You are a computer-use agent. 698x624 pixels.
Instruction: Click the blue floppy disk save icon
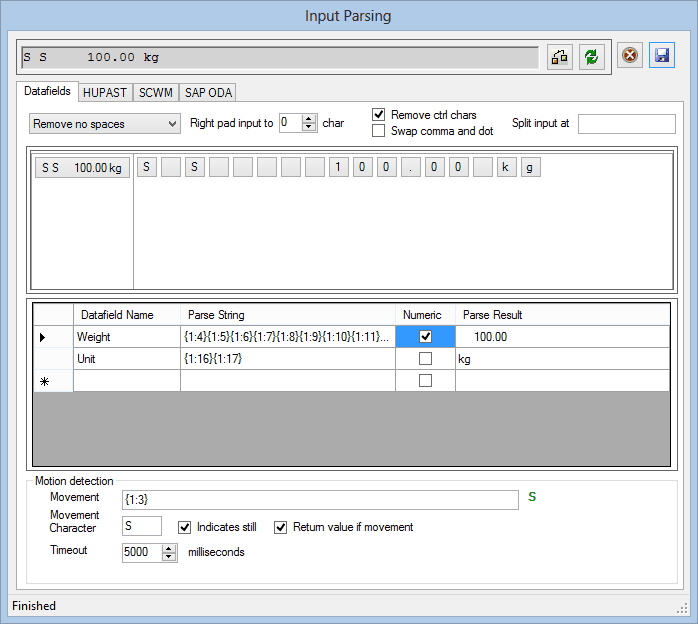(661, 56)
